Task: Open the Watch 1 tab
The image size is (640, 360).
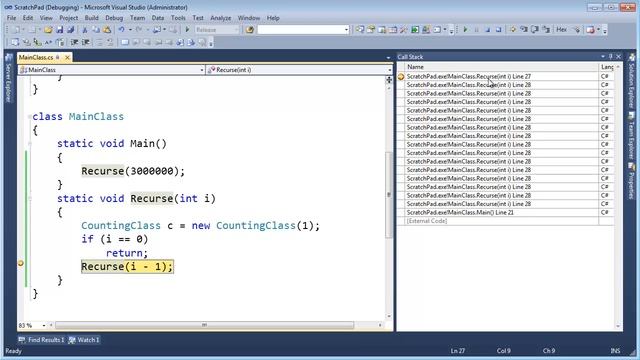Action: 84,340
